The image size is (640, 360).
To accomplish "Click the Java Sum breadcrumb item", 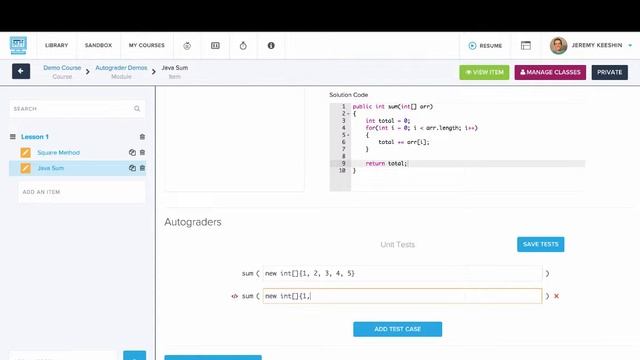I will click(175, 68).
